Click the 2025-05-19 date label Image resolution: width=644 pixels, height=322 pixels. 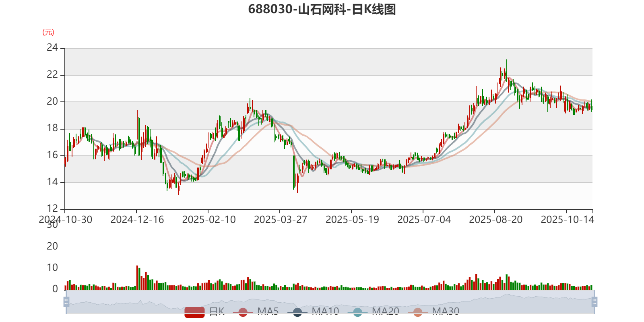pos(352,219)
